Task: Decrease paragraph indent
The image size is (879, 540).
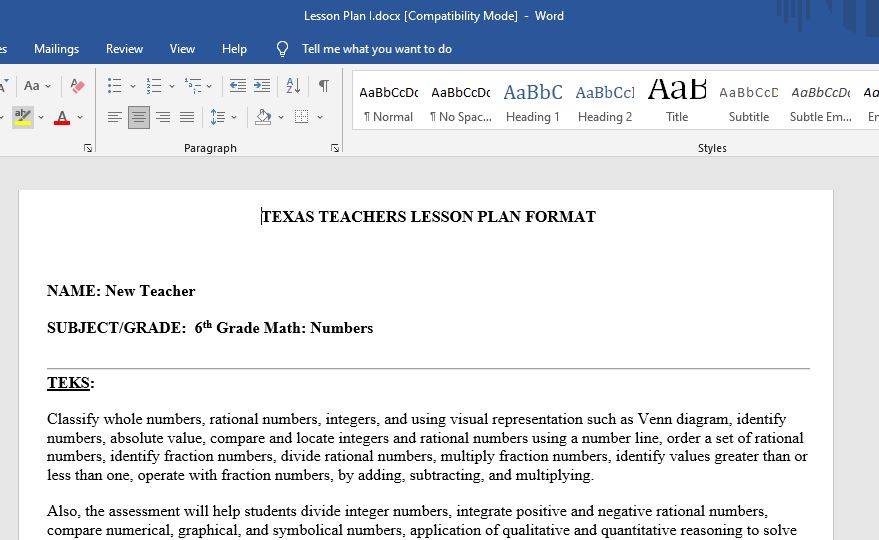Action: [238, 86]
